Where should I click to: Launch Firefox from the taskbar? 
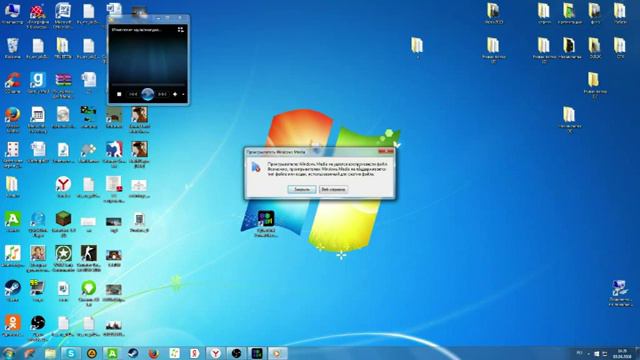pos(153,353)
